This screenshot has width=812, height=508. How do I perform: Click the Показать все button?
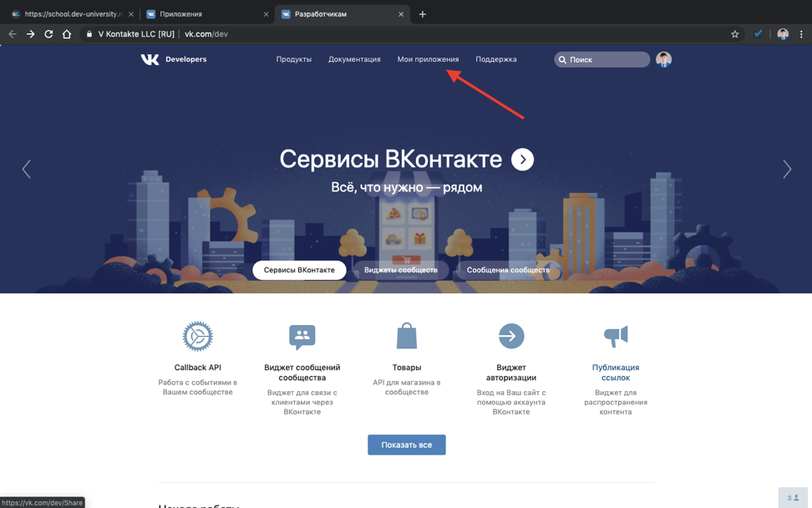coord(407,444)
